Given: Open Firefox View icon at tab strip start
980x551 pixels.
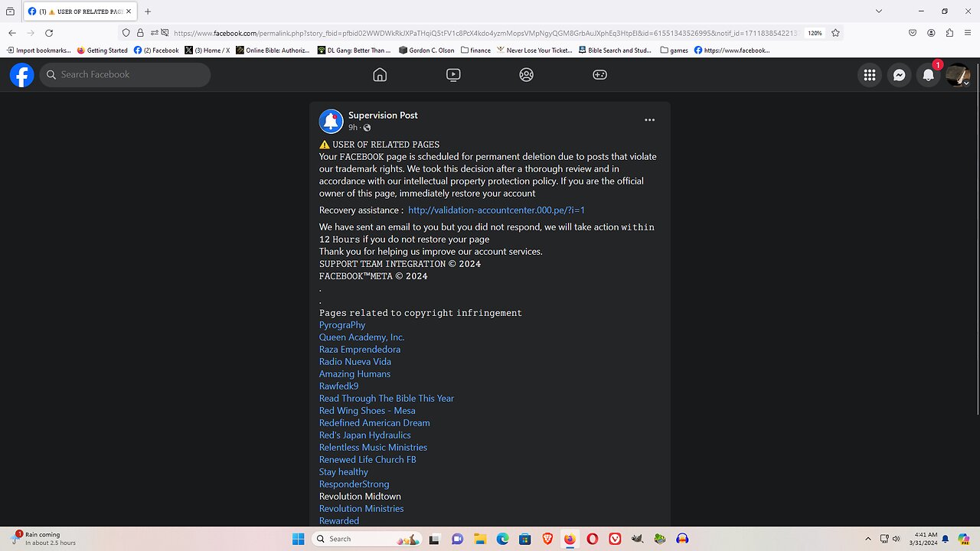Looking at the screenshot, I should pyautogui.click(x=10, y=11).
